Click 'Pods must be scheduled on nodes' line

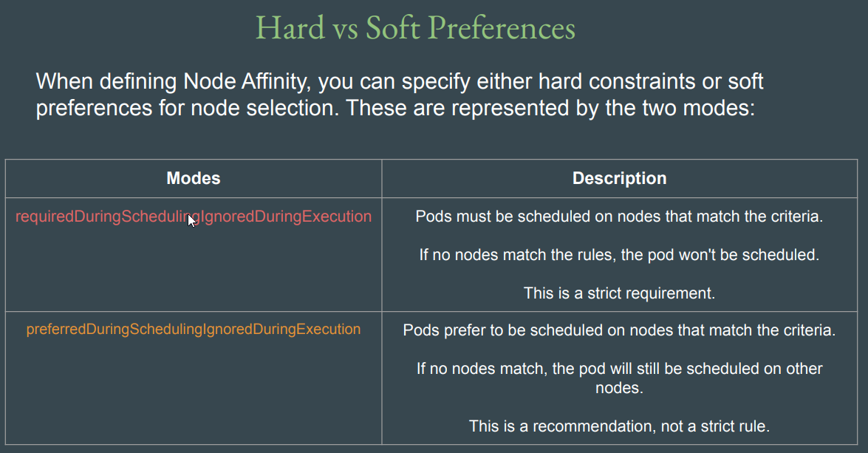(619, 217)
